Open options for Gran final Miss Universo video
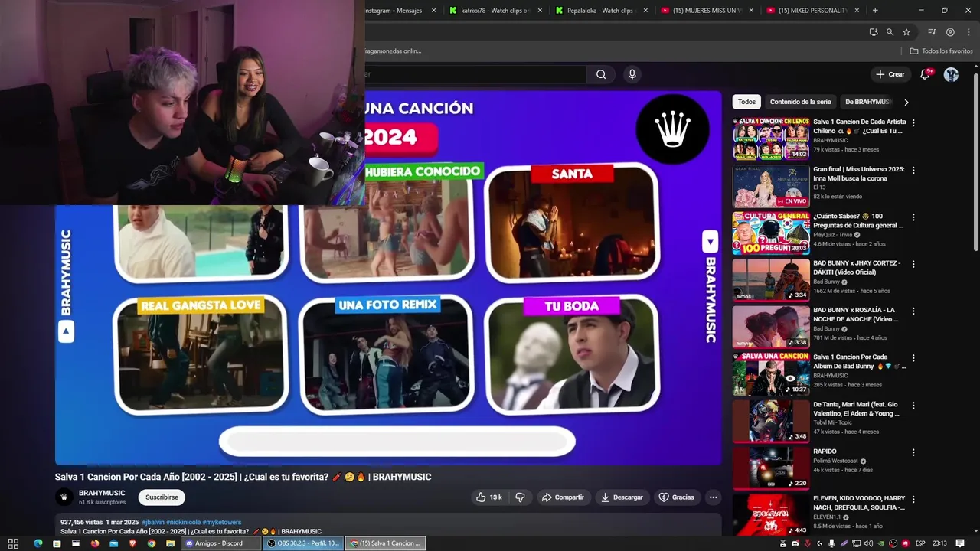The height and width of the screenshot is (551, 980). pos(913,170)
